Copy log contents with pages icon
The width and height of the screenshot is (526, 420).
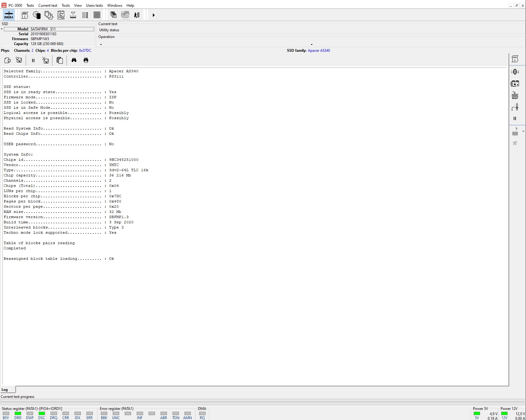pos(60,60)
